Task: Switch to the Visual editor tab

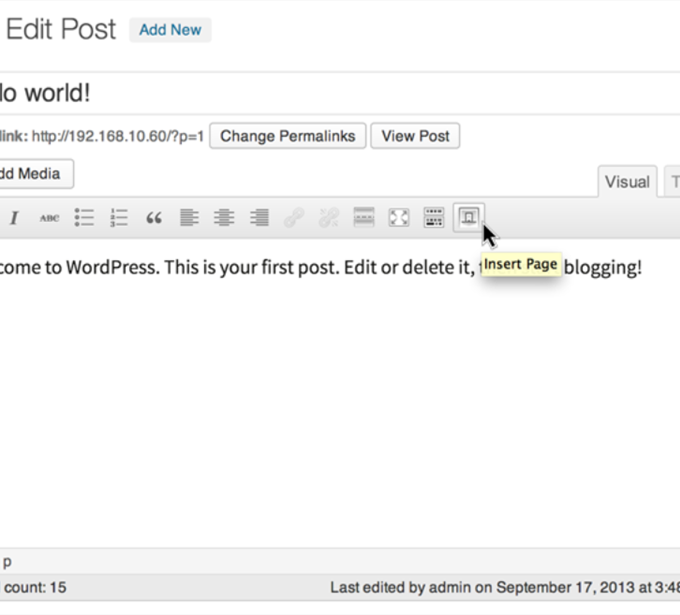Action: tap(627, 182)
